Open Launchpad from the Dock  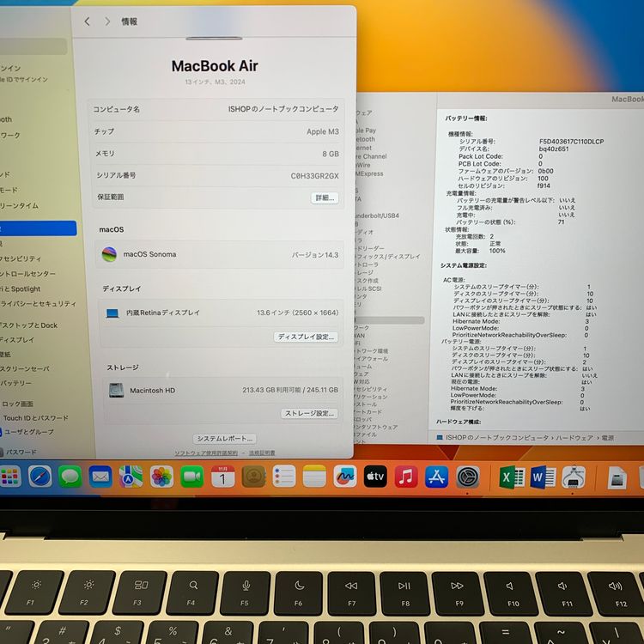pos(9,477)
